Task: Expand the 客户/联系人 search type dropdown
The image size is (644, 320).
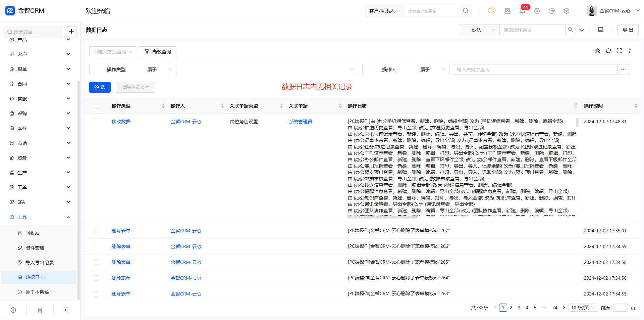Action: click(x=384, y=11)
